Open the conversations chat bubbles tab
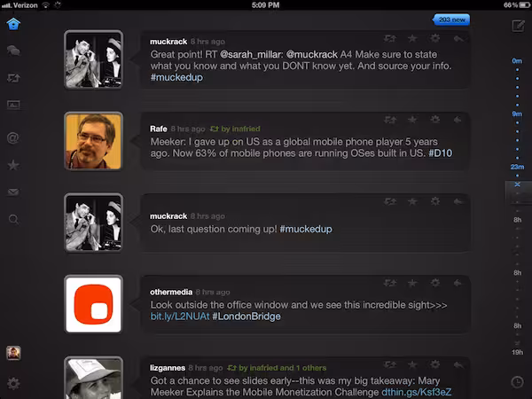This screenshot has height=399, width=532. (13, 51)
